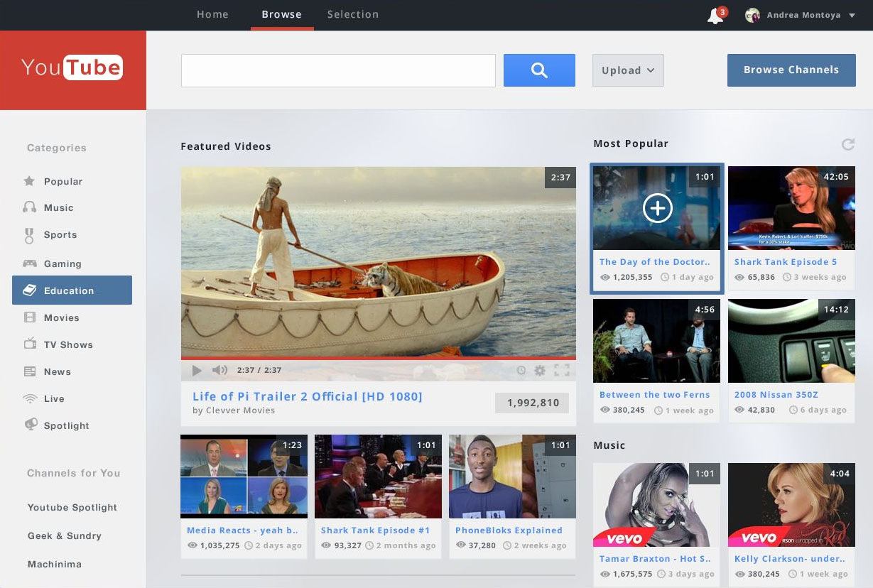This screenshot has height=588, width=873.
Task: Click the watch later clock on the player
Action: [x=521, y=370]
